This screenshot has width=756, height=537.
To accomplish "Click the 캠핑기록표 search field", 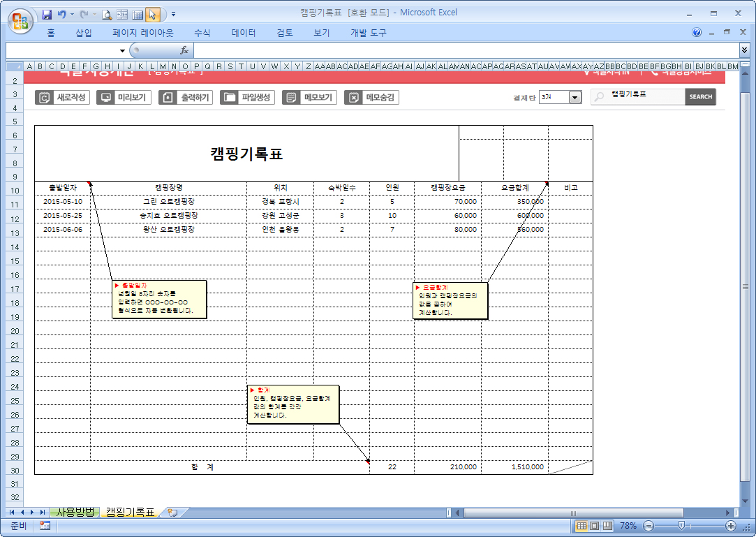I will [x=638, y=96].
